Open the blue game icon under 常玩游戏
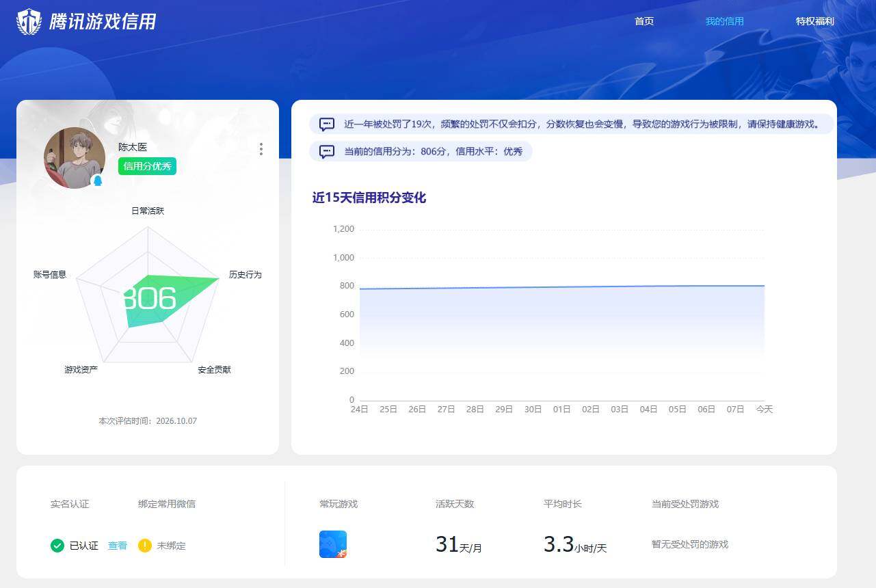 (x=333, y=544)
